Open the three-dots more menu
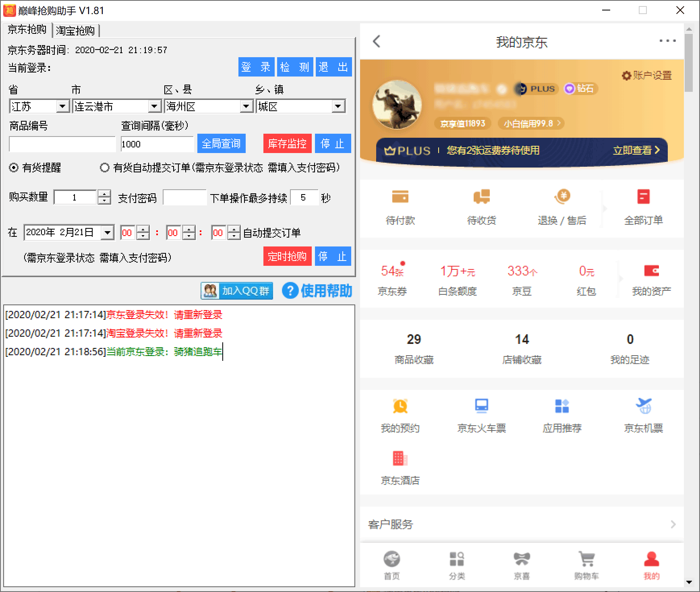 [667, 41]
